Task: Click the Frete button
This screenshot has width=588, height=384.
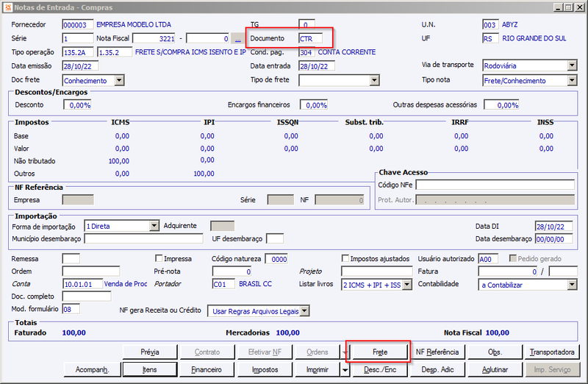Action: click(x=380, y=352)
